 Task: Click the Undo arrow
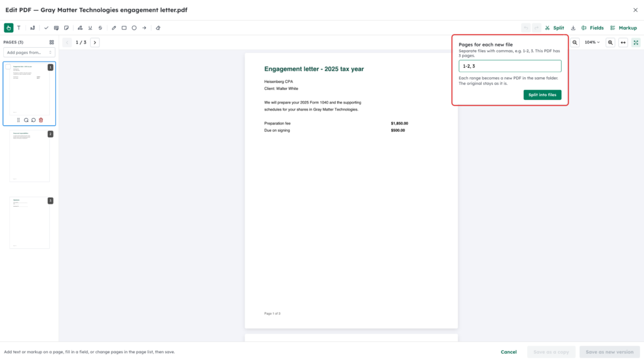click(x=526, y=28)
